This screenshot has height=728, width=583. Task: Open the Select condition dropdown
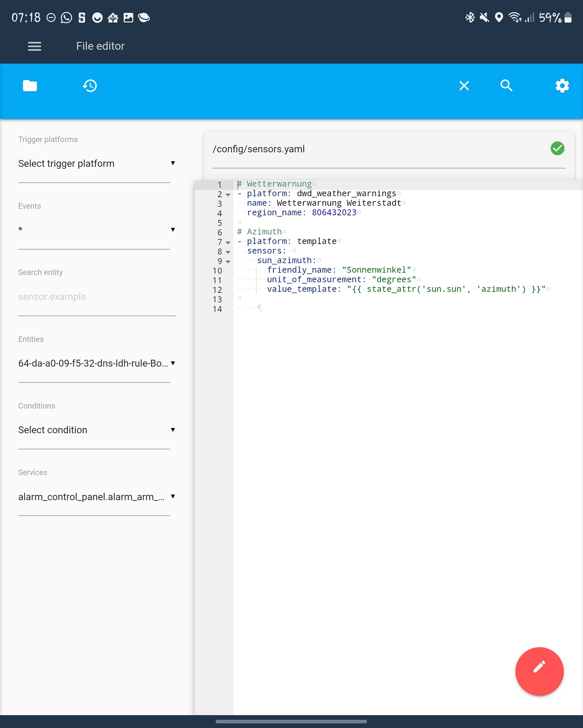click(95, 430)
